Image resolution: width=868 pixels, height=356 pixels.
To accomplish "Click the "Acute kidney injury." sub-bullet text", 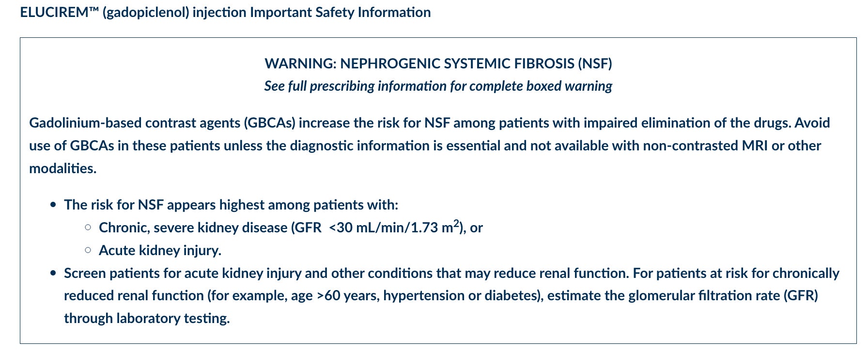I will pyautogui.click(x=160, y=251).
